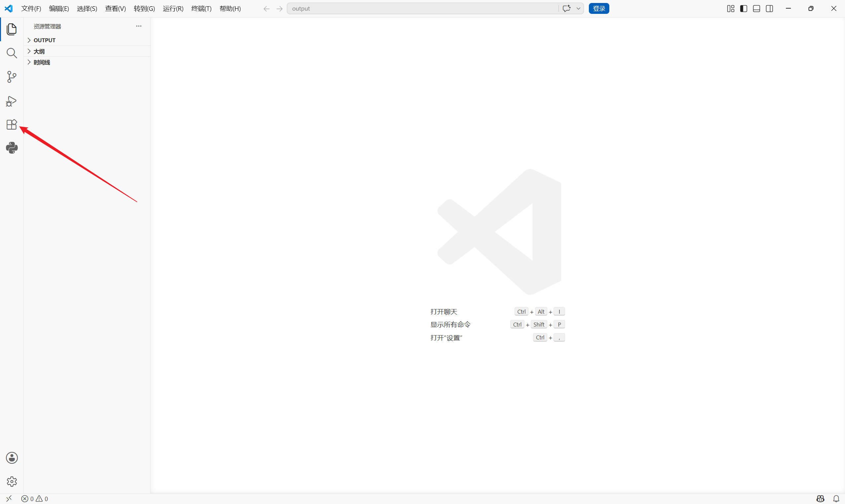The width and height of the screenshot is (845, 504).
Task: Navigate forward with the right arrow
Action: click(279, 9)
